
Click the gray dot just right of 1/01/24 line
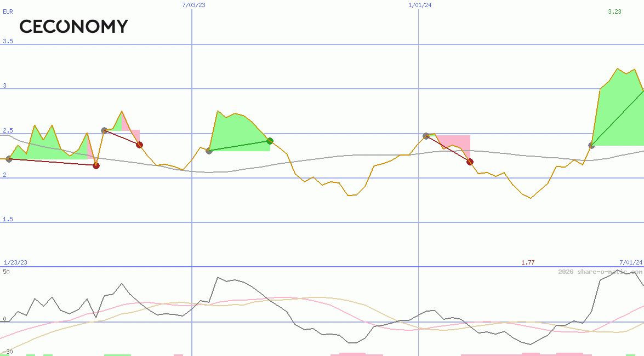(426, 136)
